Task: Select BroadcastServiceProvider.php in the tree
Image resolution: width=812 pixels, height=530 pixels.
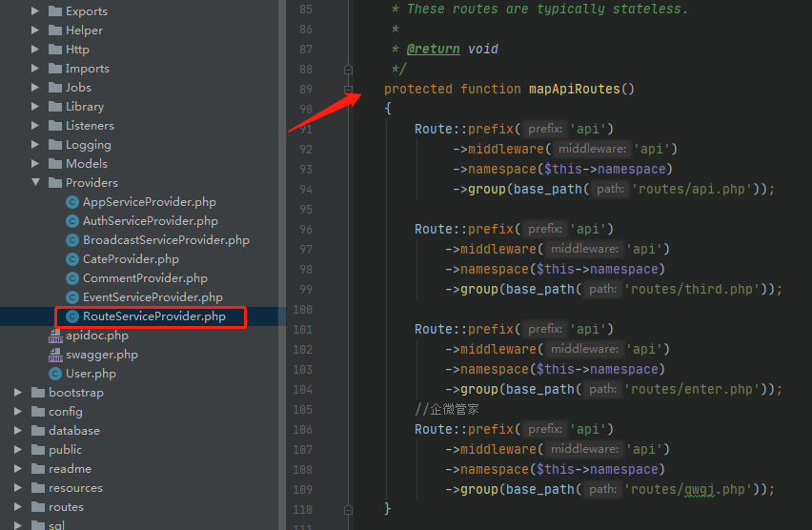Action: tap(165, 240)
